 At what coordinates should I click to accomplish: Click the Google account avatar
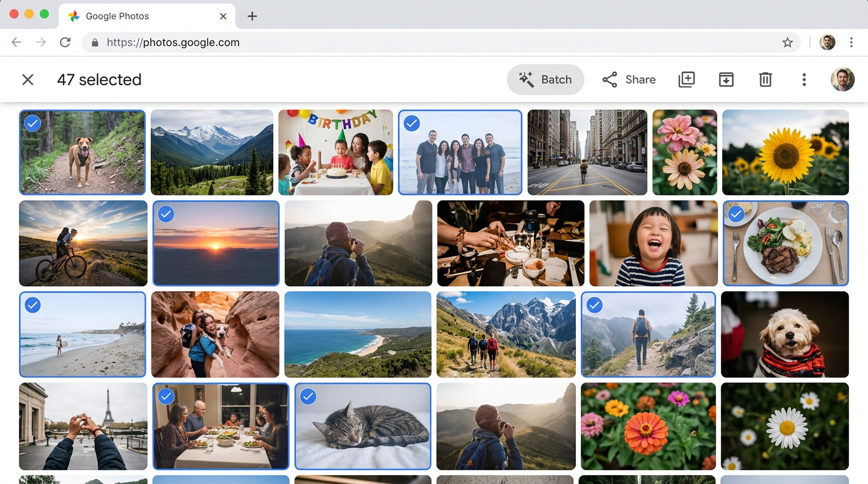[843, 79]
